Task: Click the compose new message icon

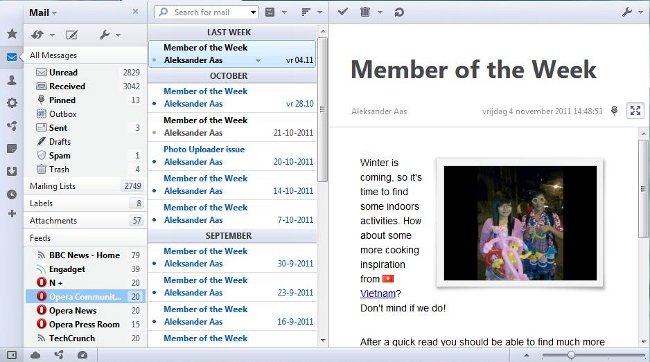Action: click(x=71, y=35)
